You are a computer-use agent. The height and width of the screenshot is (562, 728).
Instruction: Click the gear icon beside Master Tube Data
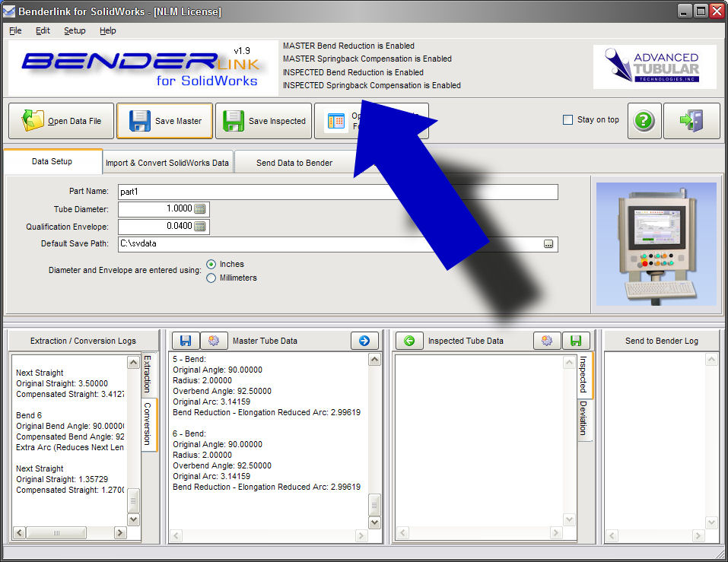coord(214,341)
